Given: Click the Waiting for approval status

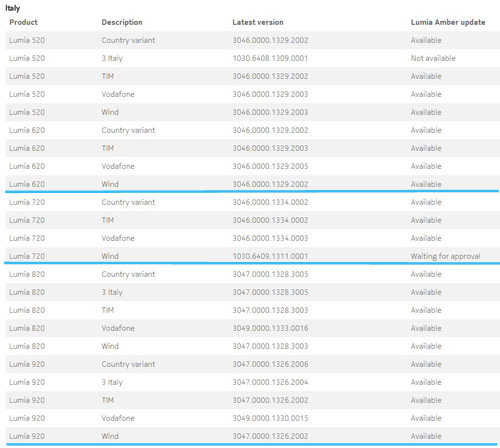Looking at the screenshot, I should [x=445, y=256].
